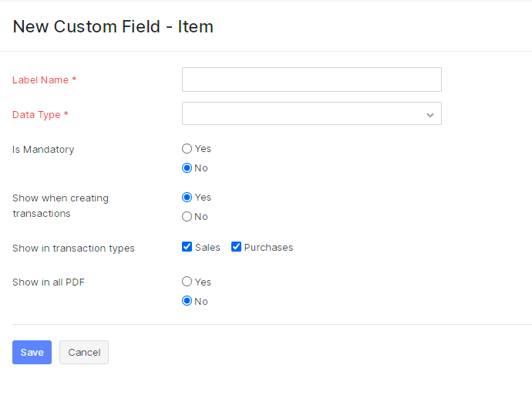The width and height of the screenshot is (532, 399).
Task: Click the Save button
Action: click(32, 352)
